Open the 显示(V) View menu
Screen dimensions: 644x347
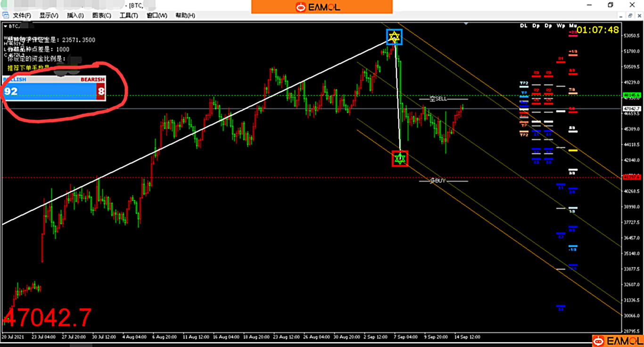[49, 16]
